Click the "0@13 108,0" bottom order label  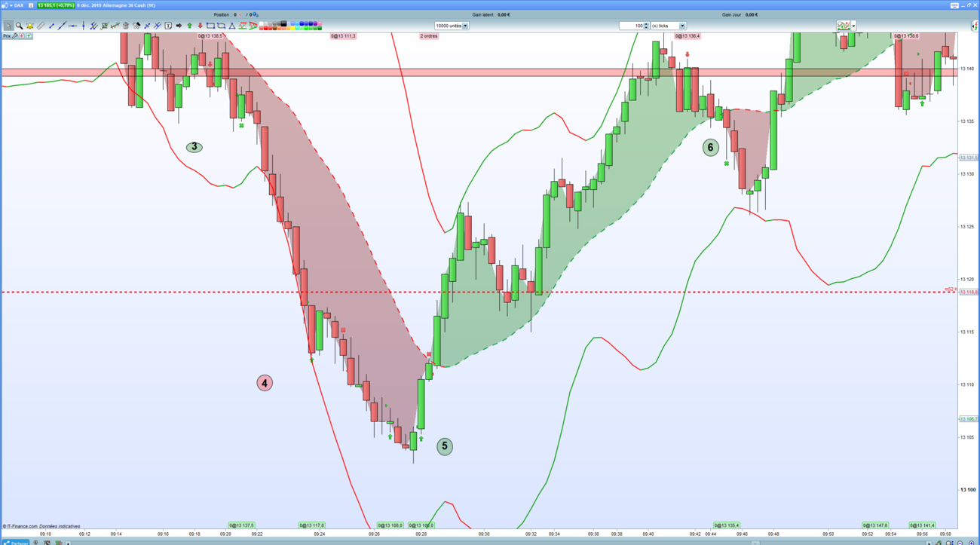pos(390,525)
